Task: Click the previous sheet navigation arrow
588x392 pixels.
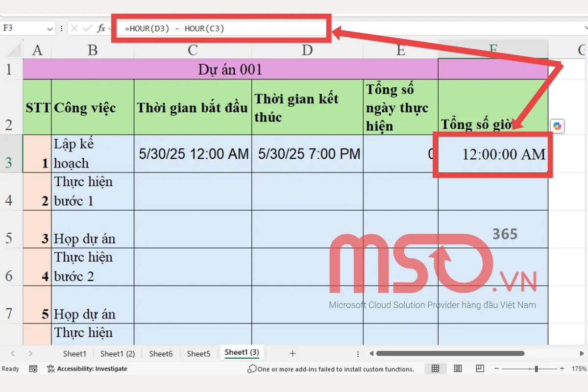Action: 13,353
